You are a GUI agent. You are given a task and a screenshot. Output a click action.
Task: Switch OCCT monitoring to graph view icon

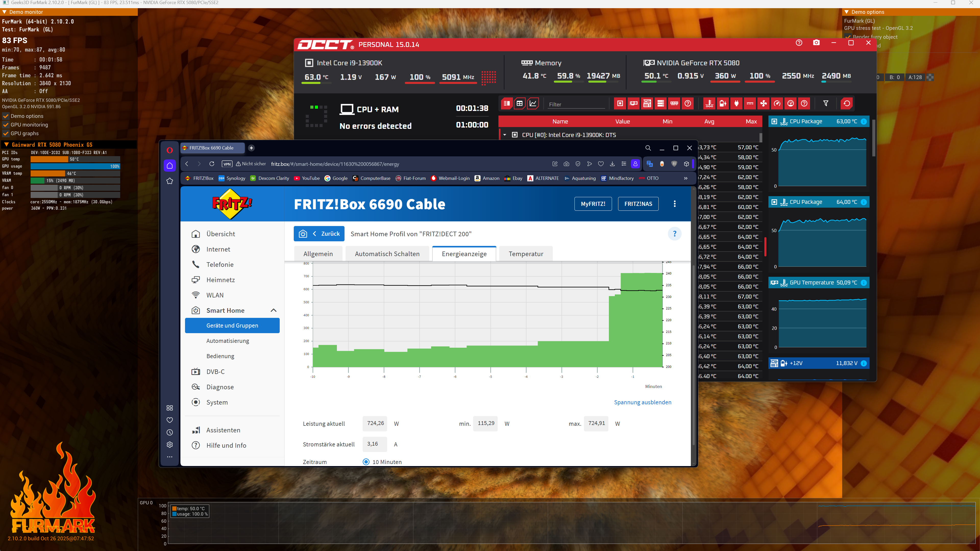point(533,103)
